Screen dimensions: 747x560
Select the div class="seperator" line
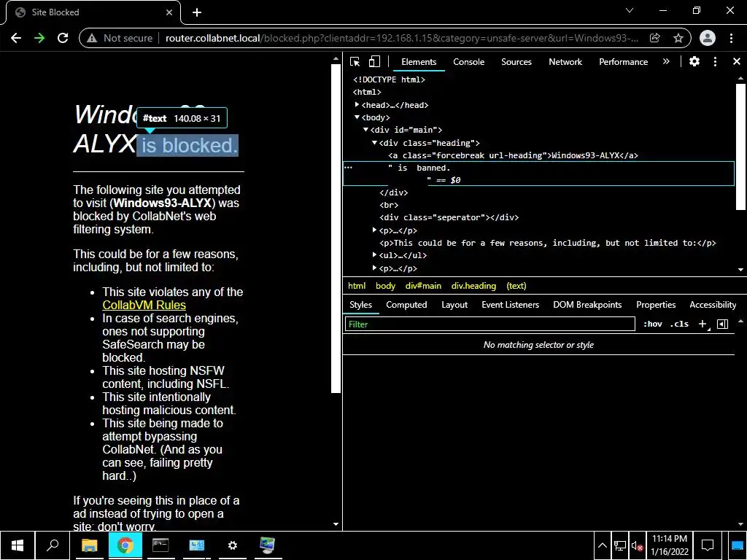(x=449, y=217)
